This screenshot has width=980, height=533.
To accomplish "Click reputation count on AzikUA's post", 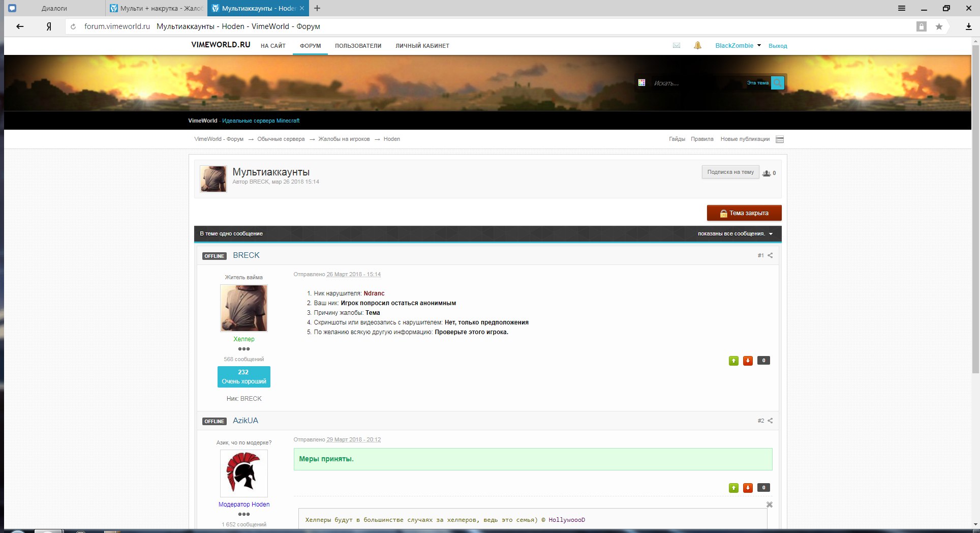I will [x=763, y=488].
